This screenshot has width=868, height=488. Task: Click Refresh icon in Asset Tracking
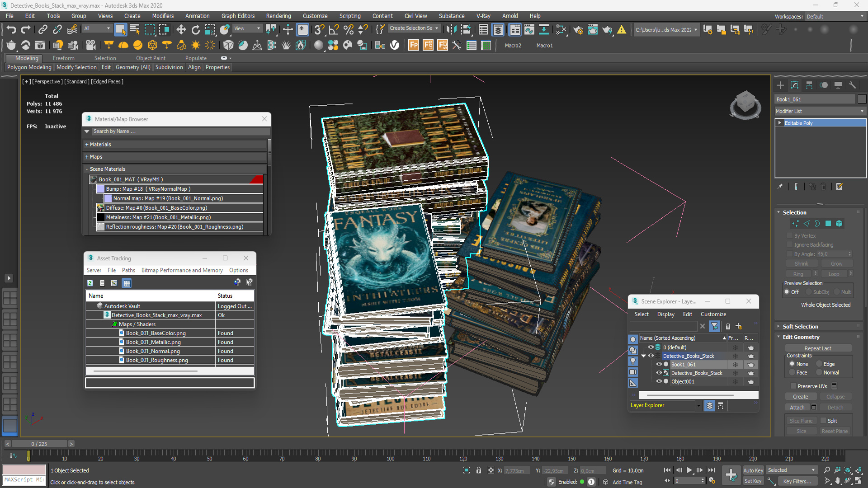coord(90,283)
